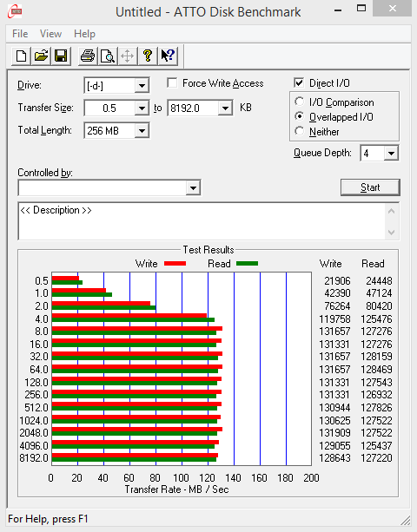This screenshot has width=417, height=532.
Task: Click the read value 128469
Action: [x=376, y=369]
